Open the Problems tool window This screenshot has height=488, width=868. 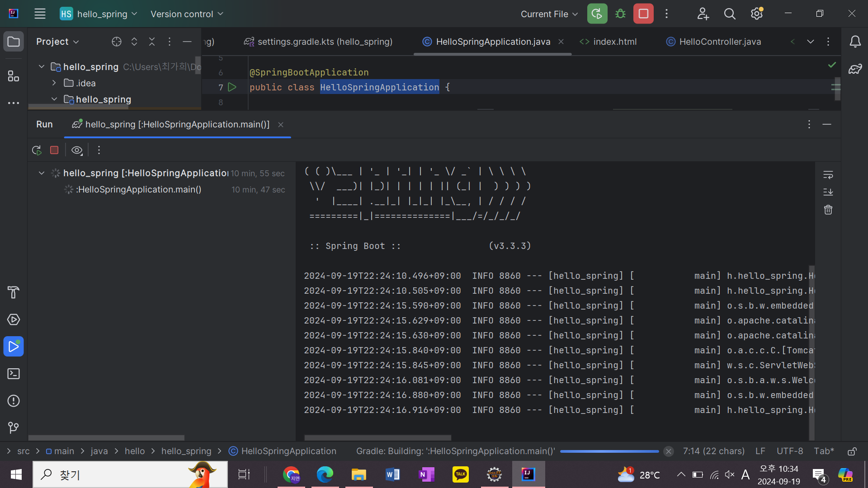pyautogui.click(x=14, y=401)
